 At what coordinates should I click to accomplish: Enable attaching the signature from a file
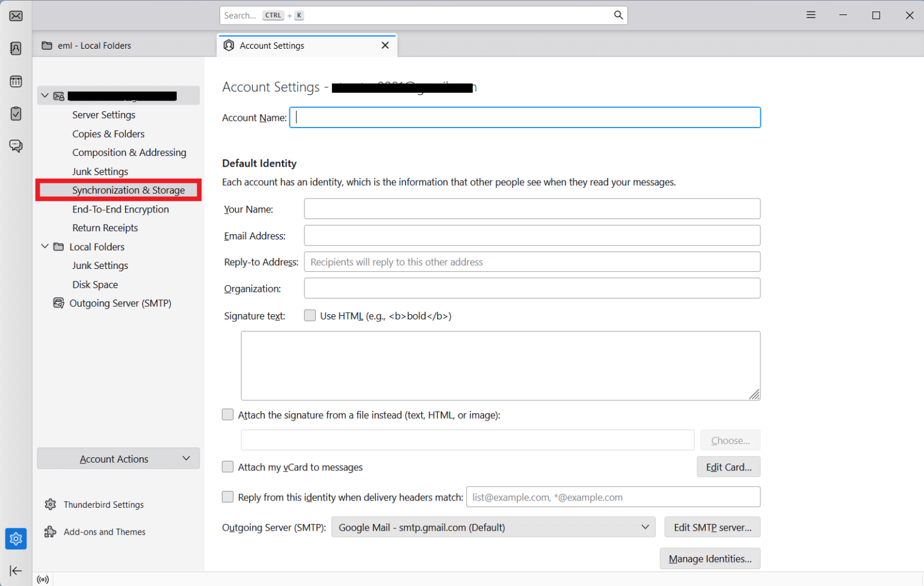coord(227,415)
